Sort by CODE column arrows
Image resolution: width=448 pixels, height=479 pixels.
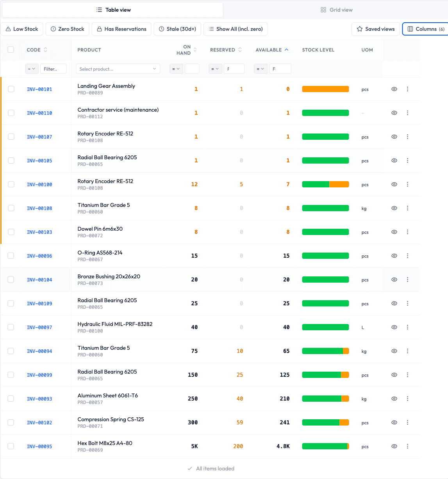click(x=45, y=50)
